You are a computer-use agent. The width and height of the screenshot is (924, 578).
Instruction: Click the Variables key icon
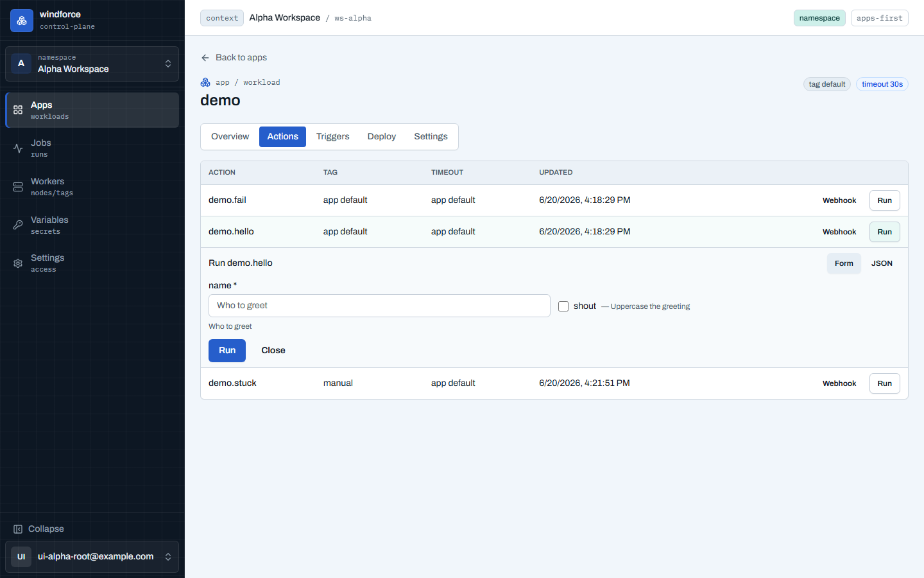click(x=18, y=225)
